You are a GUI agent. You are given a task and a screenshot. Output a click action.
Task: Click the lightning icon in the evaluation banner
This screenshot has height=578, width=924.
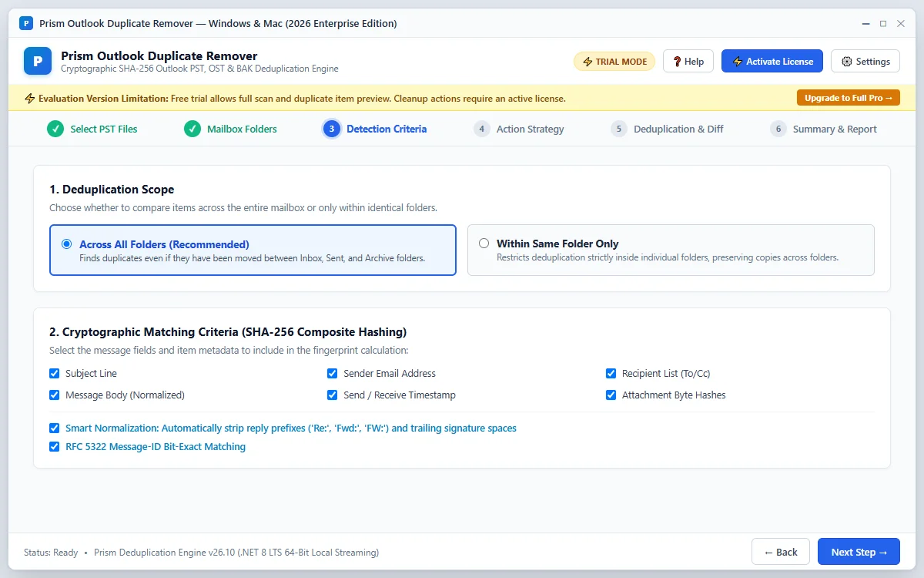click(x=30, y=98)
